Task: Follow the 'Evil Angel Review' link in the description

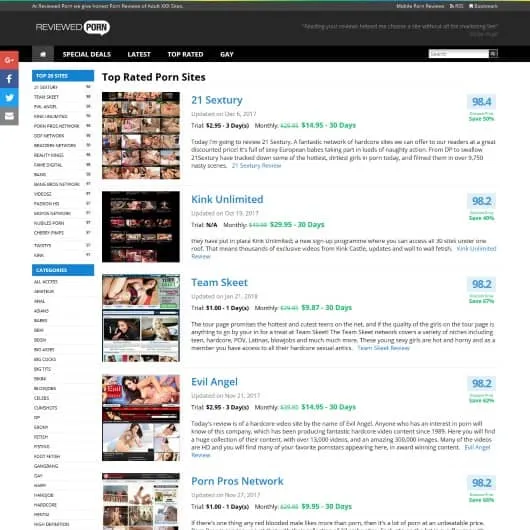Action: 477,448
